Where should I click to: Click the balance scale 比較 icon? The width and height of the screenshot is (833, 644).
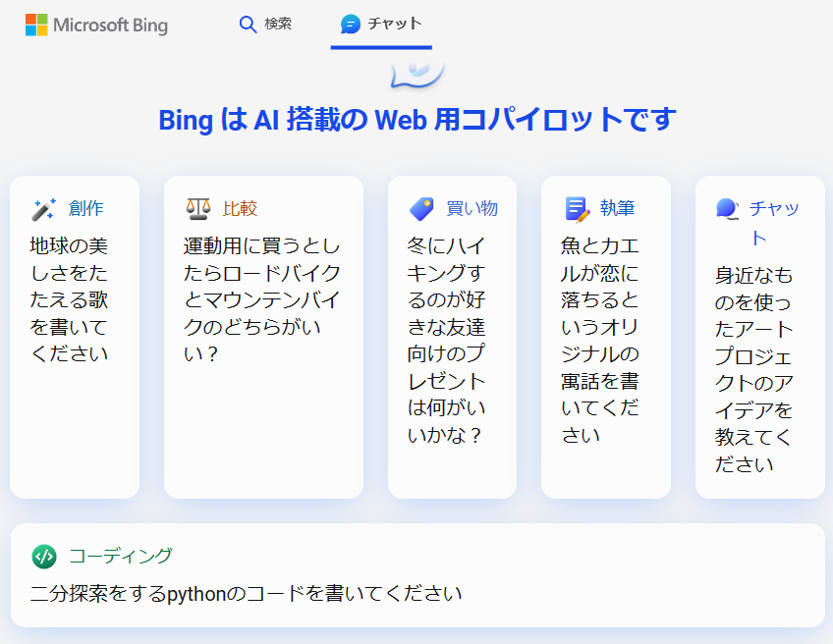click(197, 209)
